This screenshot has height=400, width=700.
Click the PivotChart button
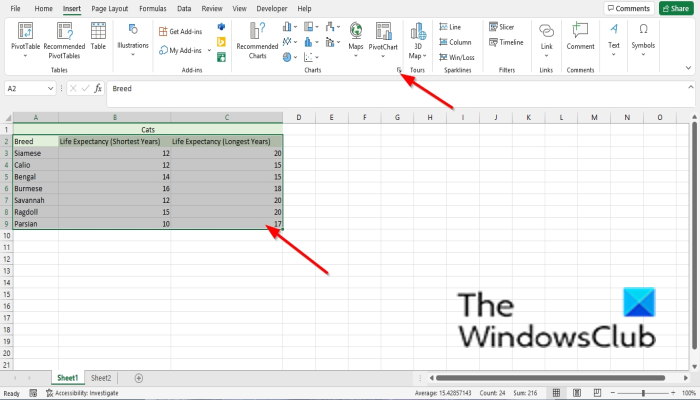[383, 36]
